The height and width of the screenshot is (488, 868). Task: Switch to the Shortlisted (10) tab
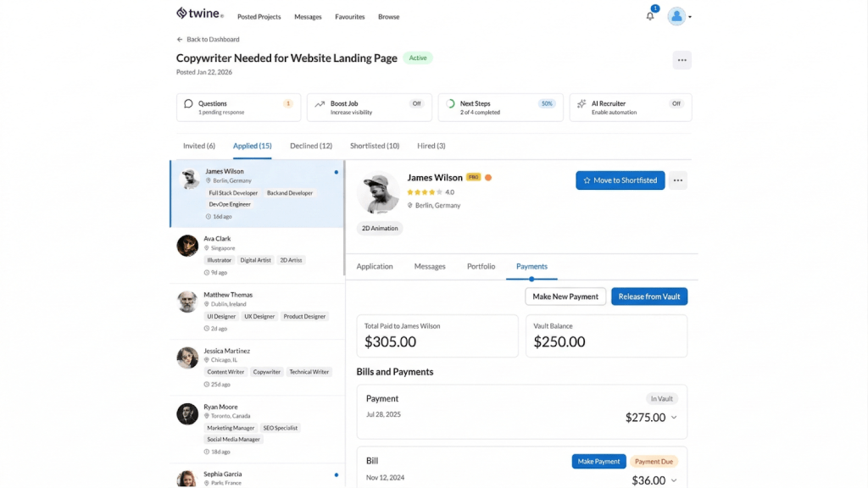coord(375,146)
